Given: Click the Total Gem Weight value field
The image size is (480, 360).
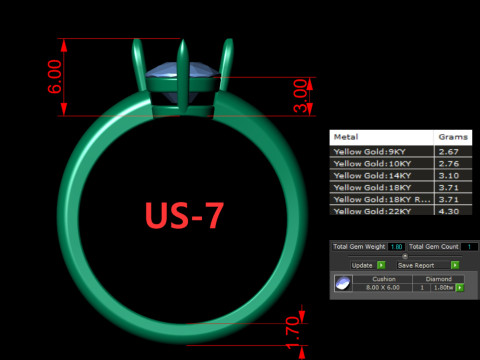Looking at the screenshot, I should (x=396, y=247).
